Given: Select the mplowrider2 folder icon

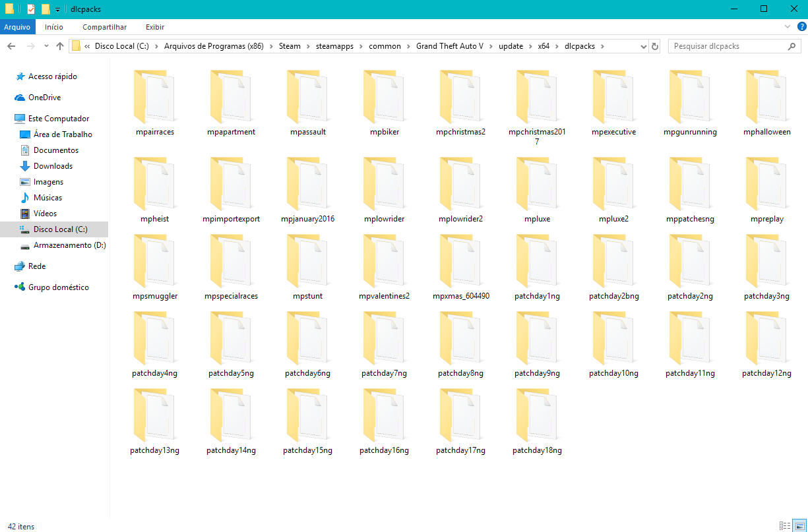Looking at the screenshot, I should click(460, 183).
